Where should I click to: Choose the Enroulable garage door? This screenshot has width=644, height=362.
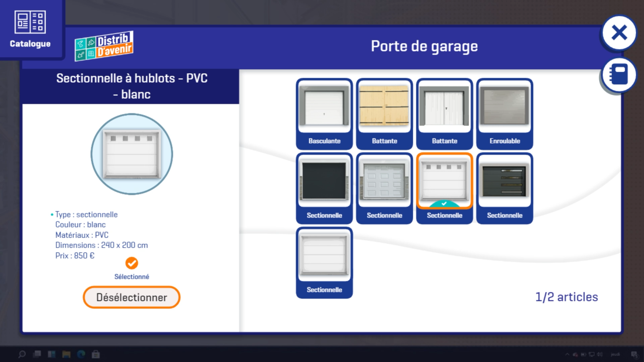pos(504,114)
